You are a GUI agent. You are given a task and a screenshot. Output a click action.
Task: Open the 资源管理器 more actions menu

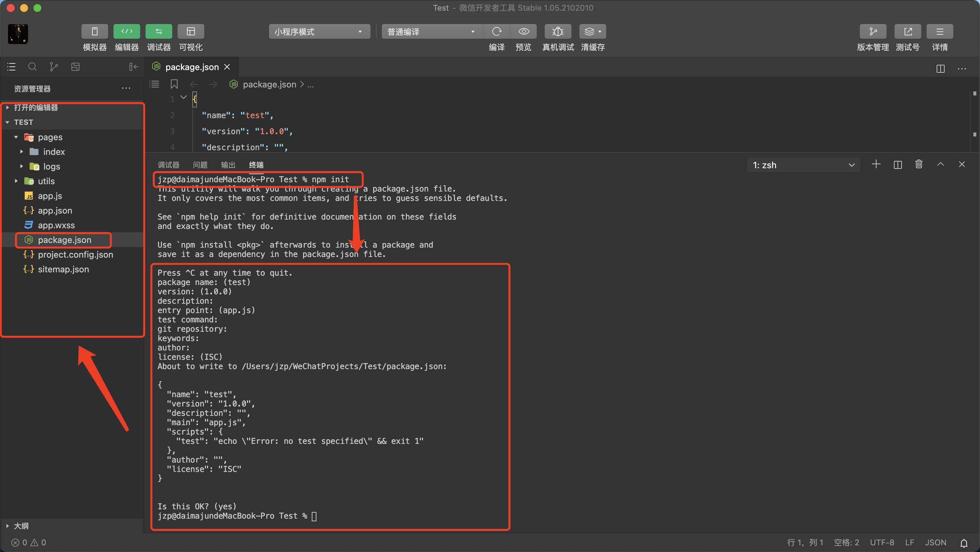126,88
